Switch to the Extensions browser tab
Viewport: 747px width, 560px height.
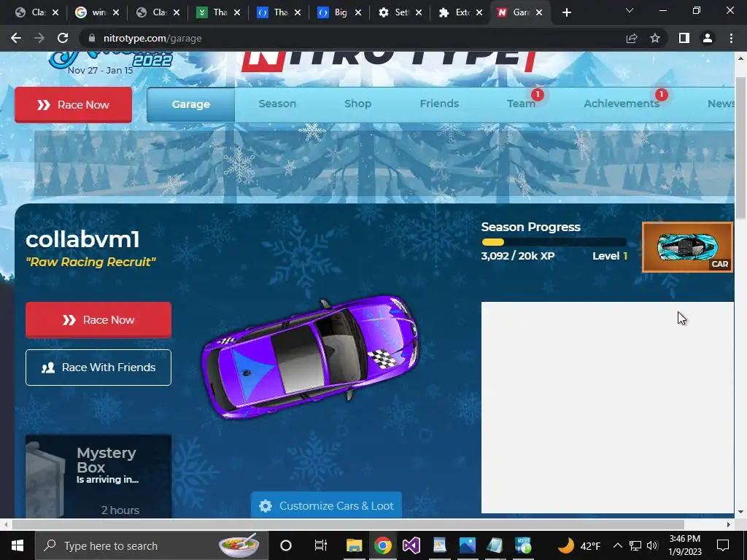click(456, 12)
